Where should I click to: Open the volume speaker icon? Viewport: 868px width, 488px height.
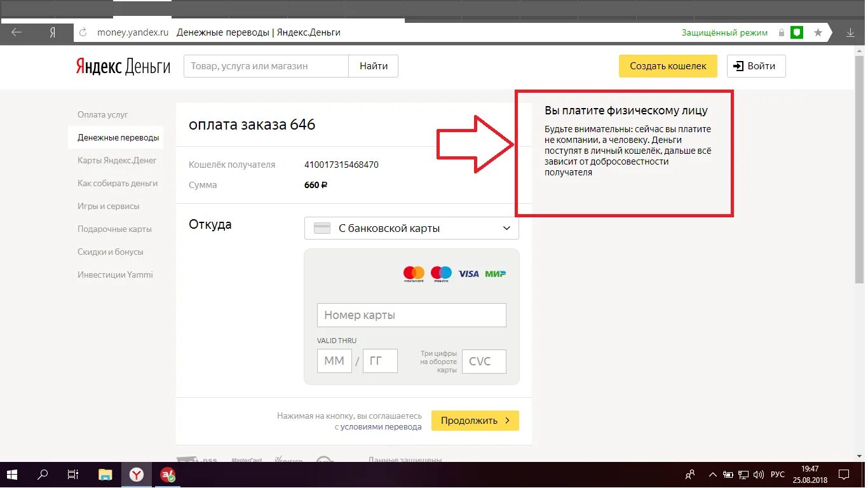click(758, 475)
